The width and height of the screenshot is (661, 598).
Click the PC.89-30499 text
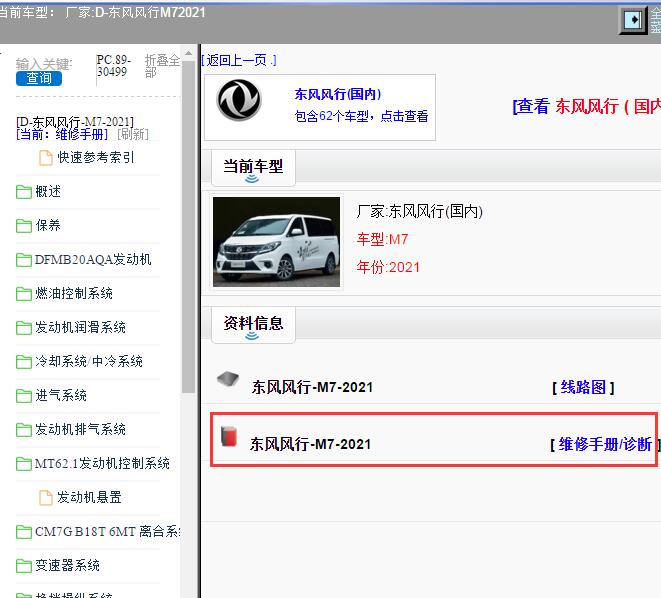coord(114,66)
